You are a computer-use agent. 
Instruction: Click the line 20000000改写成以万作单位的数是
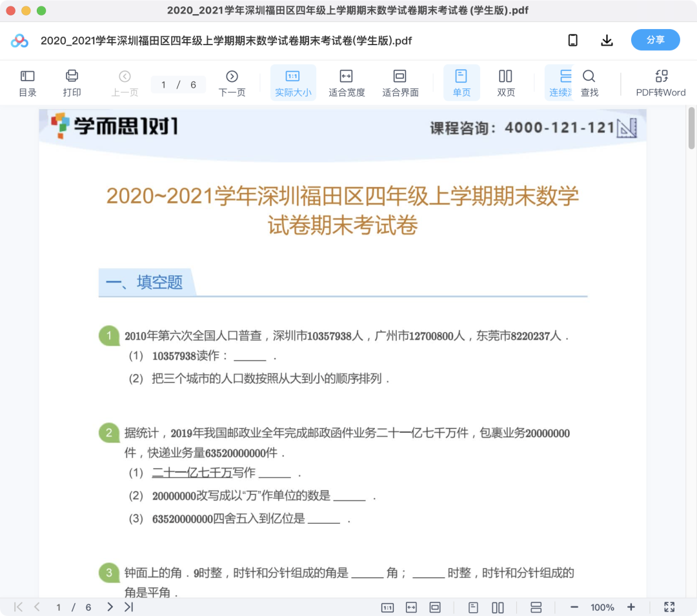tap(241, 495)
